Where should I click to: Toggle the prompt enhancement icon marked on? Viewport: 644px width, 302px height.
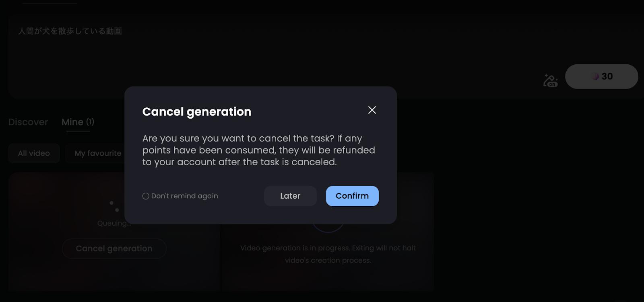pyautogui.click(x=550, y=80)
